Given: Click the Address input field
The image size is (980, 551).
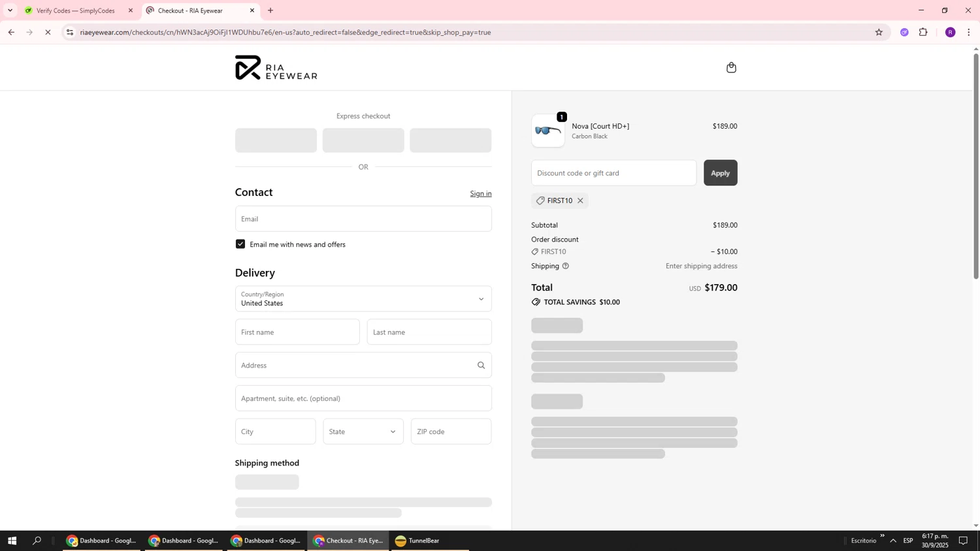Looking at the screenshot, I should [x=363, y=365].
